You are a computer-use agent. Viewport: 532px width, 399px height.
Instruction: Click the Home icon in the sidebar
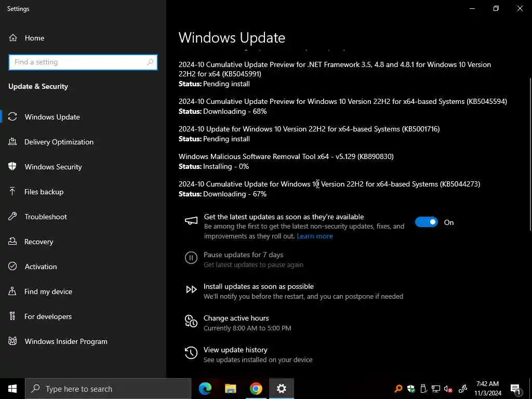(x=13, y=37)
